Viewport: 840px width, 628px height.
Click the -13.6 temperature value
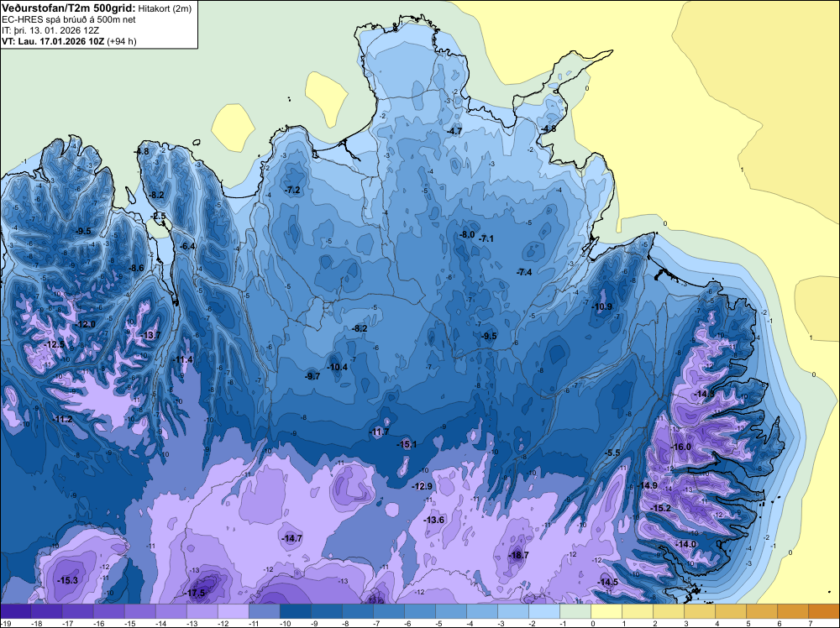pos(434,520)
